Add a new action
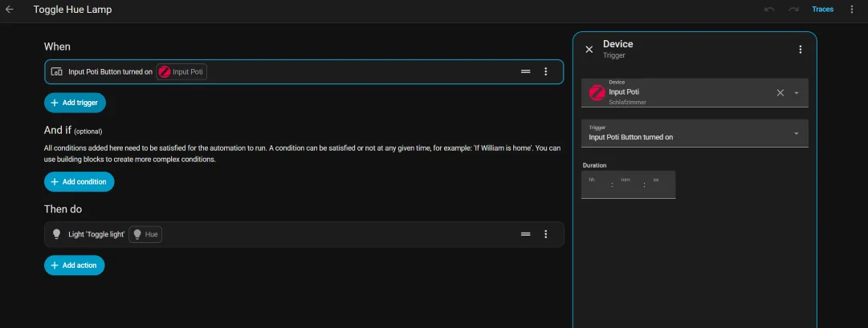The width and height of the screenshot is (868, 328). coord(74,265)
